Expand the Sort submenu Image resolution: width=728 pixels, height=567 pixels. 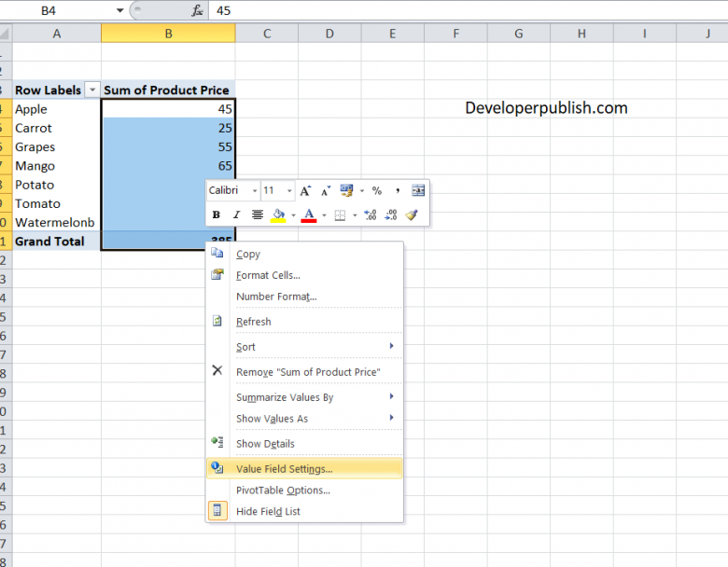(304, 347)
